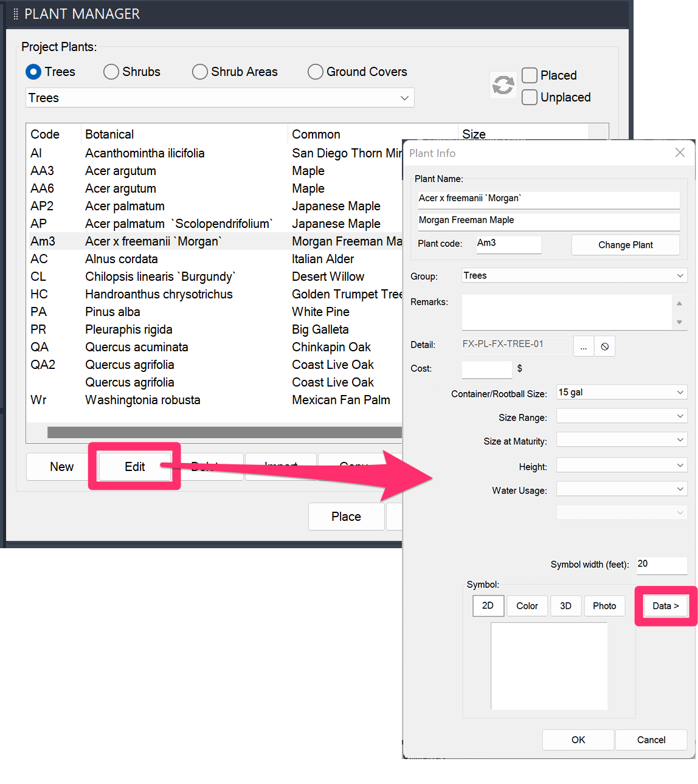
Task: Switch the symbol view to Color
Action: (x=527, y=605)
